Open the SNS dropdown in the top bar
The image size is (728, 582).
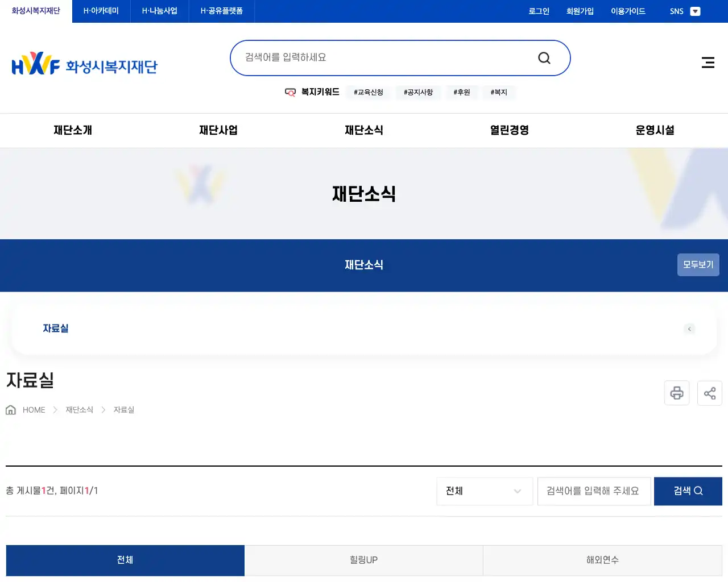pos(695,11)
